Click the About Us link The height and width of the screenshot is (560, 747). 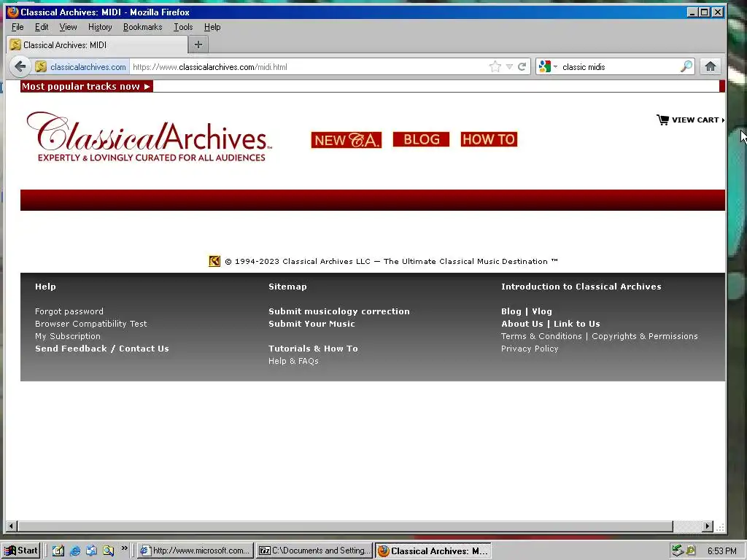point(522,324)
